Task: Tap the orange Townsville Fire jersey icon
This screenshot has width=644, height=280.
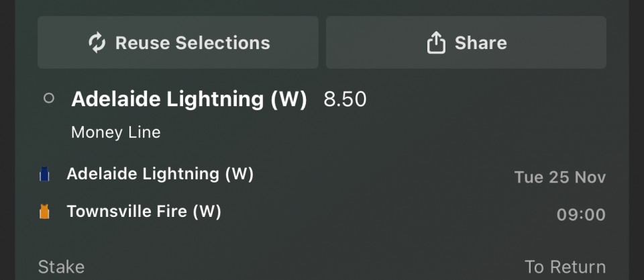Action: (x=44, y=213)
